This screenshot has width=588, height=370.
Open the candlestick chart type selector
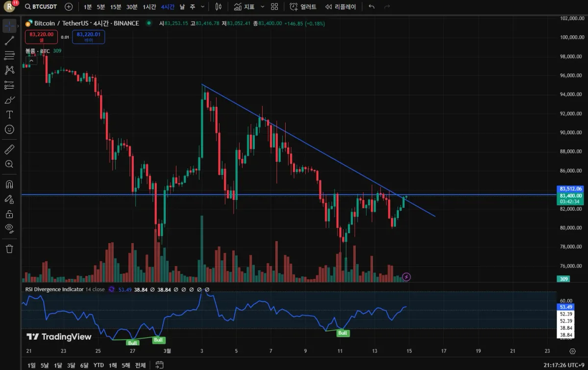point(219,7)
